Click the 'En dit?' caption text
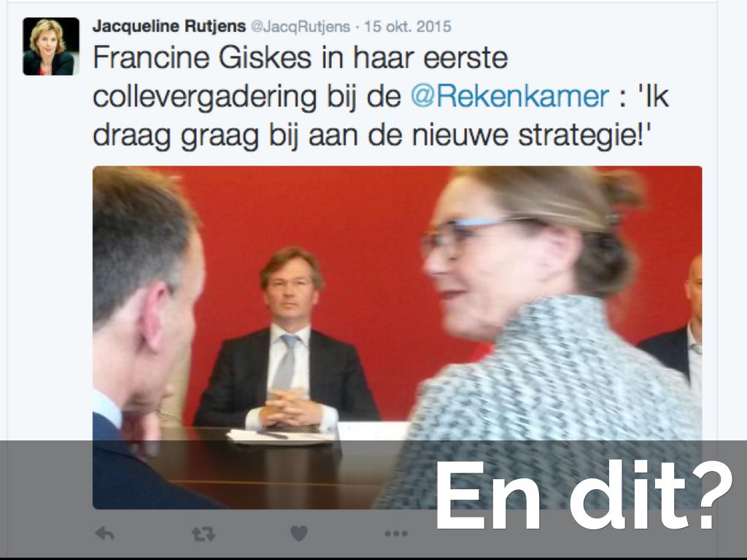This screenshot has width=747, height=560. [584, 495]
